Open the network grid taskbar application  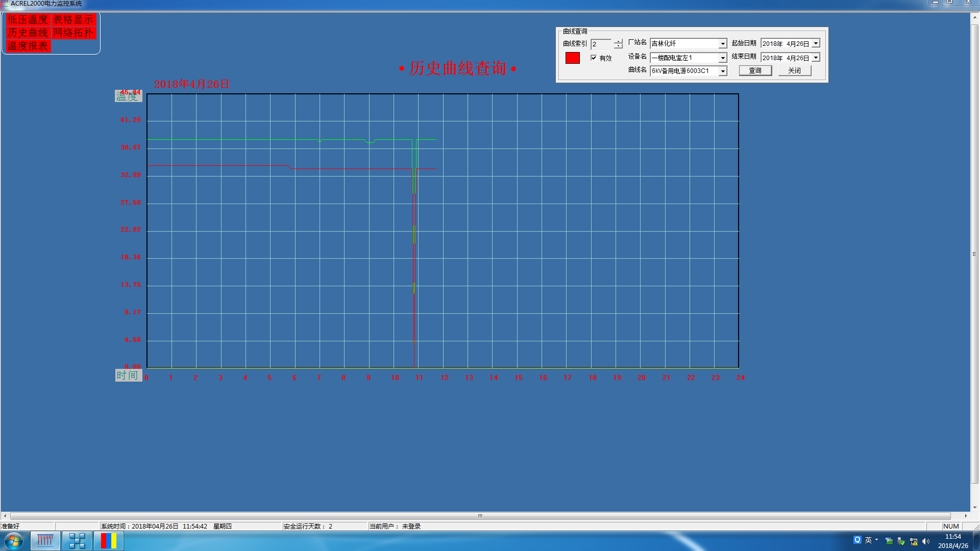(x=77, y=541)
